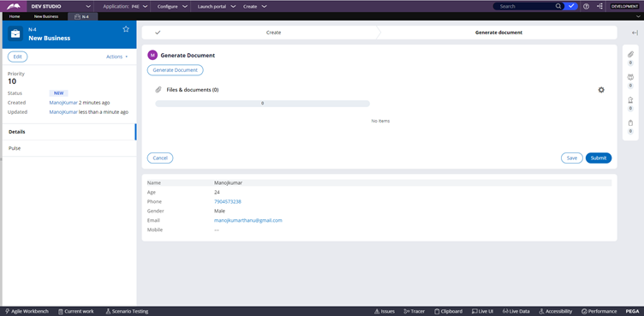The image size is (644, 316).
Task: Click the New Business case title
Action: (x=50, y=38)
